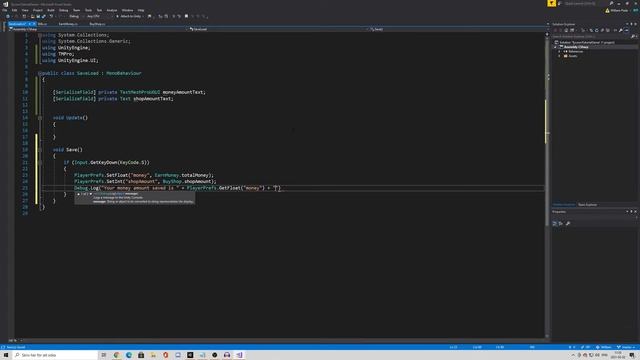Switch to the Solution Explorer bottom tab

pos(564,204)
